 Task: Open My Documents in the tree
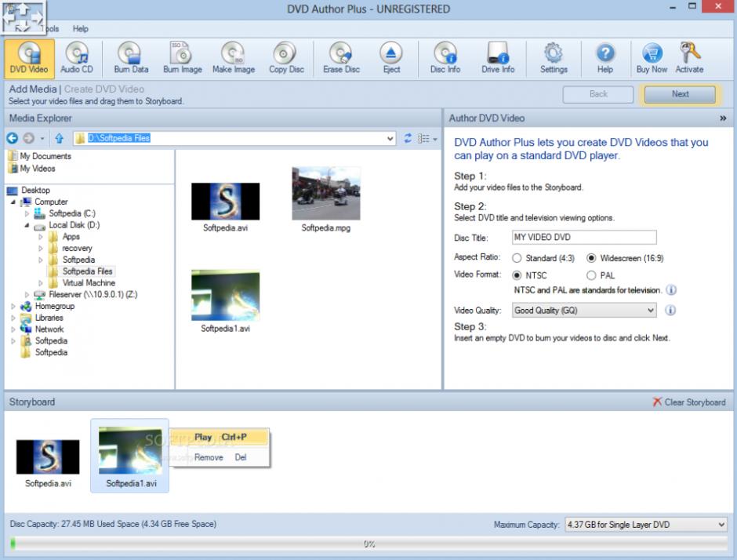[45, 156]
